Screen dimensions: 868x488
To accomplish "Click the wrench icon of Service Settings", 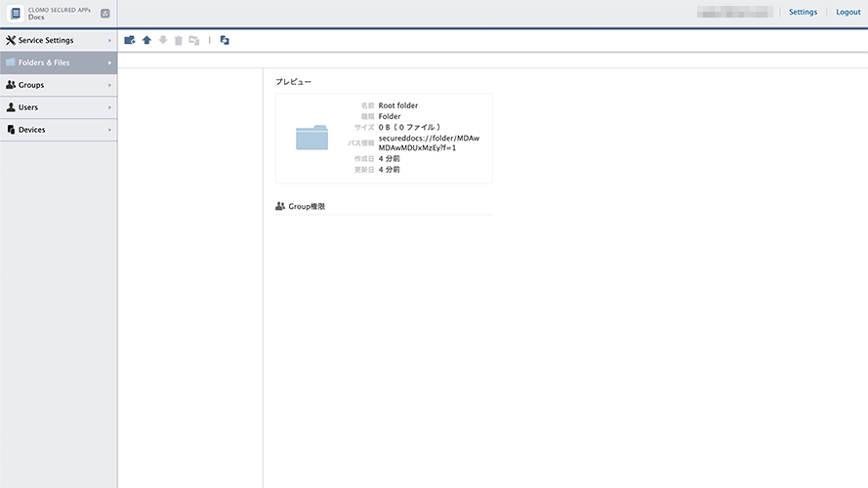I will (11, 40).
